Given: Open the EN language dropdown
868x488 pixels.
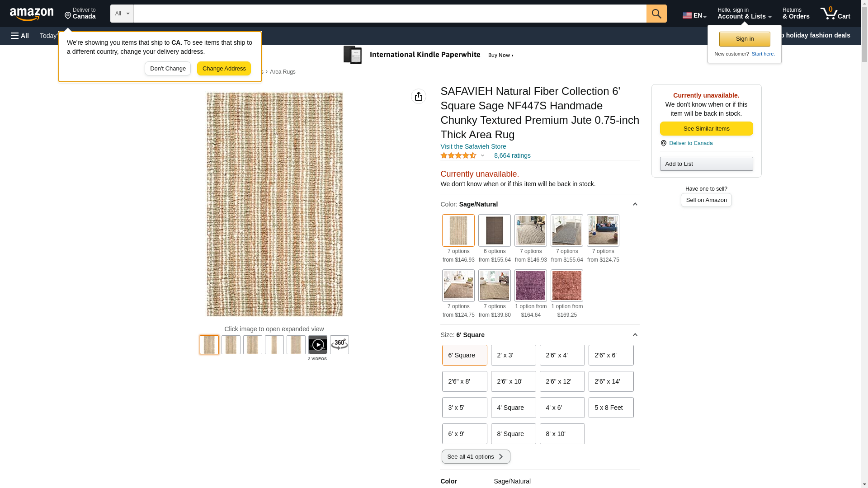Looking at the screenshot, I should (694, 15).
